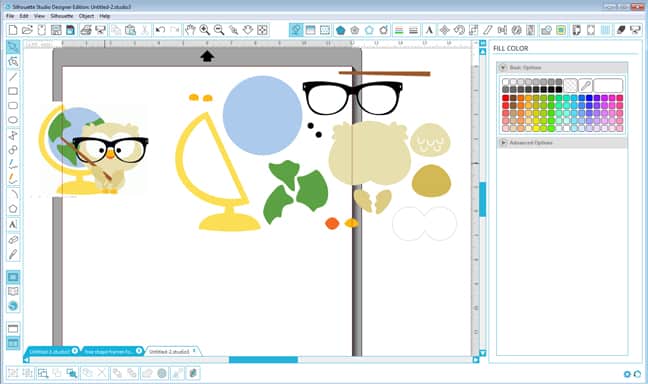Select the Draw an Ellipse tool
The height and width of the screenshot is (384, 648).
click(13, 120)
